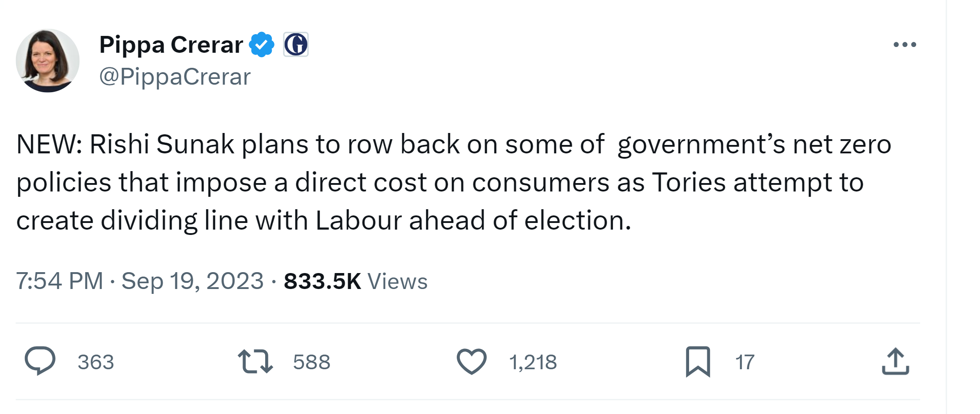This screenshot has height=414, width=980.
Task: Click the reply speech bubble icon
Action: pos(40,361)
